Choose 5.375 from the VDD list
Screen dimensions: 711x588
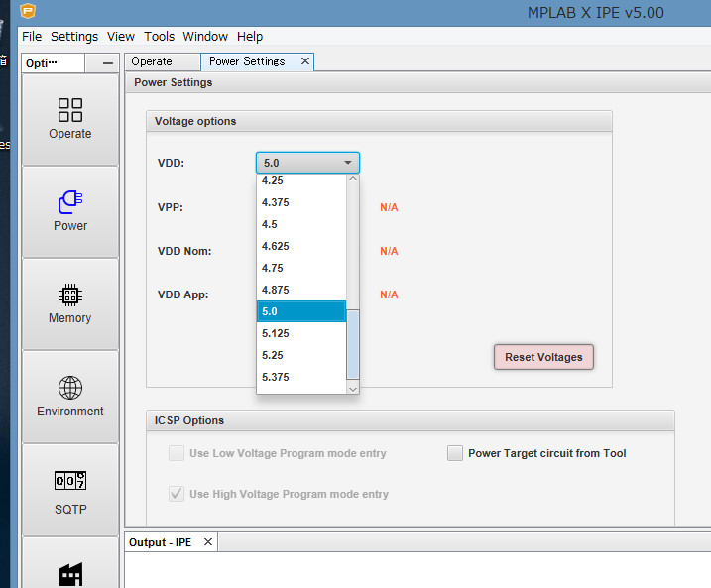pyautogui.click(x=301, y=377)
